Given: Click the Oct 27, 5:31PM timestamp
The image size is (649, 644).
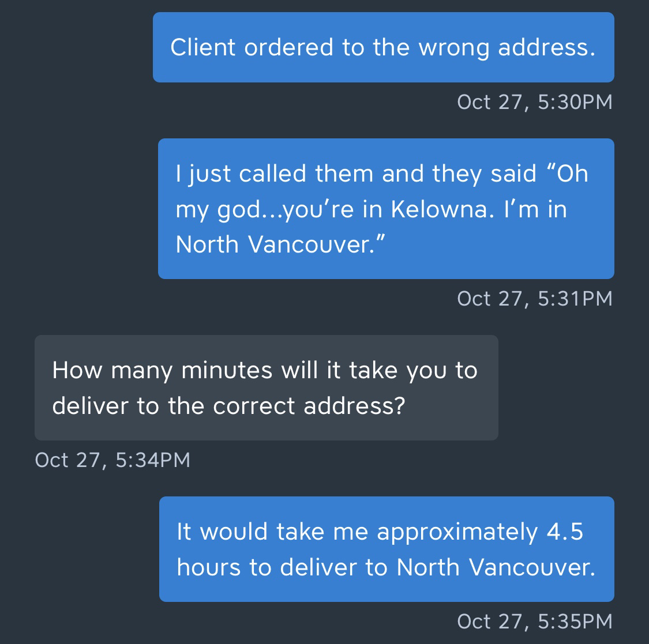Looking at the screenshot, I should (x=534, y=299).
